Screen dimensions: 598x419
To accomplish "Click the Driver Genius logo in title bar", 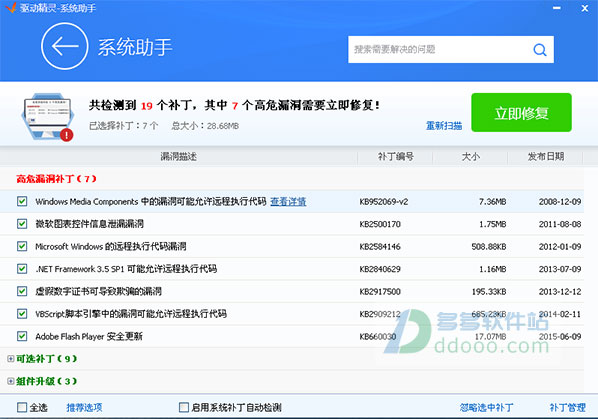I will [x=11, y=7].
